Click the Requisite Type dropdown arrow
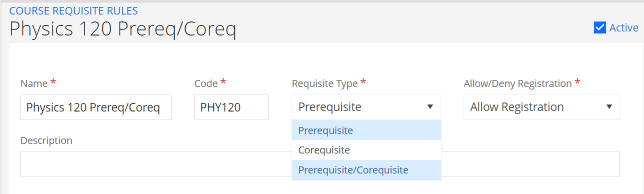The image size is (644, 194). (429, 107)
